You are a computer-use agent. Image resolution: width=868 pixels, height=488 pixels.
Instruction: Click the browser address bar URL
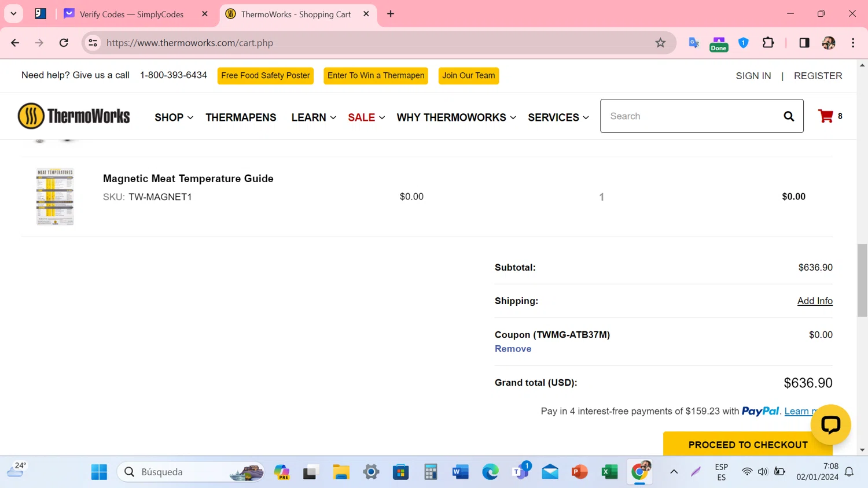click(190, 43)
